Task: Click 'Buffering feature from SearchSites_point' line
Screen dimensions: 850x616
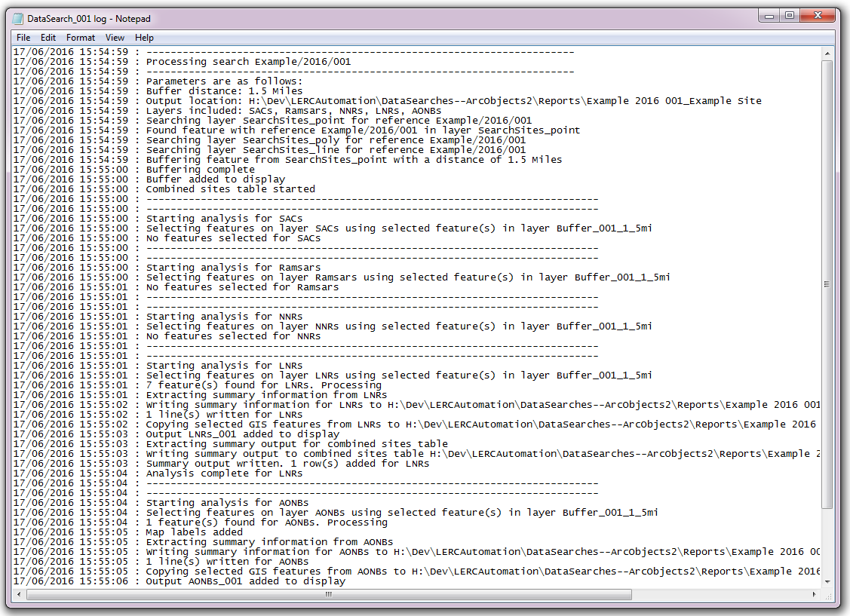Action: (288, 159)
